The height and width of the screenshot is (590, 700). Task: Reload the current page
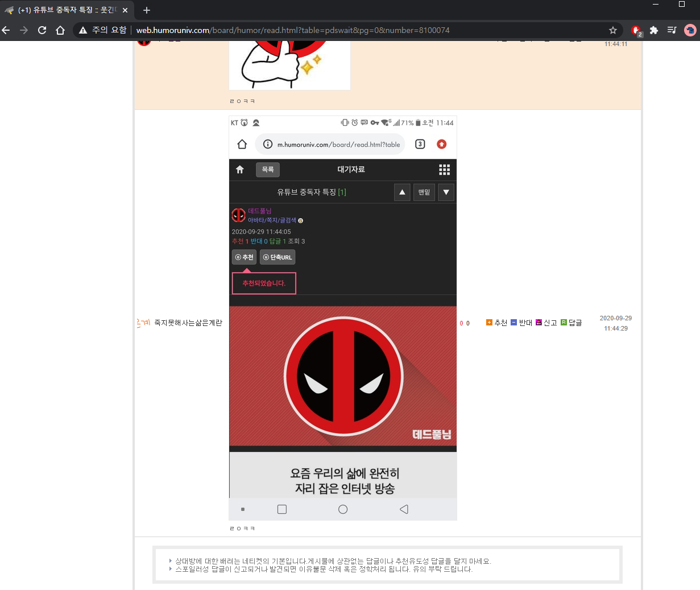pos(42,30)
